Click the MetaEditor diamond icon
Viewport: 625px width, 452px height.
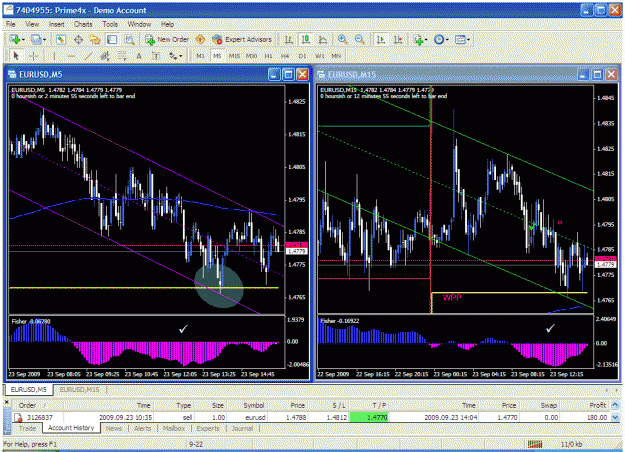200,39
